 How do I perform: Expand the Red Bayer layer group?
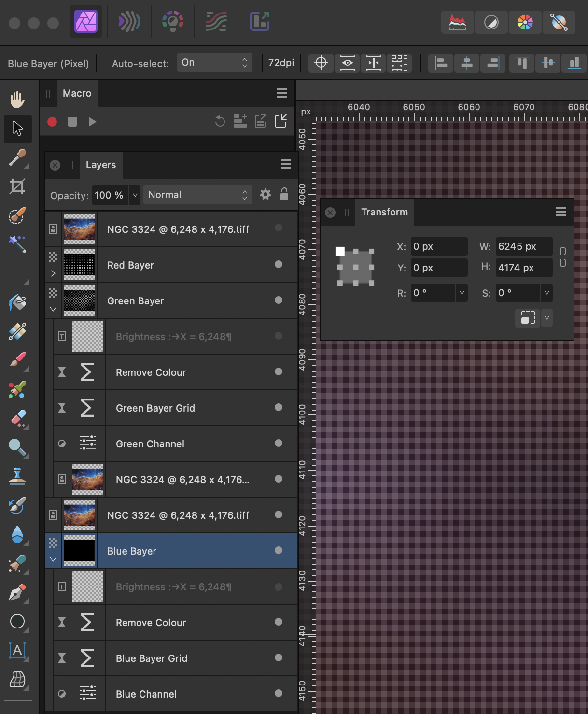[x=53, y=273]
